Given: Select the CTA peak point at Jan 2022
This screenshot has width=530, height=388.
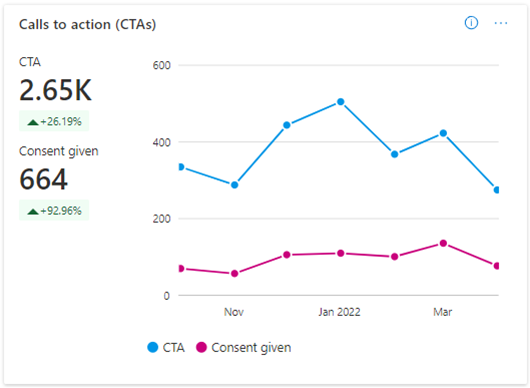Looking at the screenshot, I should [x=341, y=102].
